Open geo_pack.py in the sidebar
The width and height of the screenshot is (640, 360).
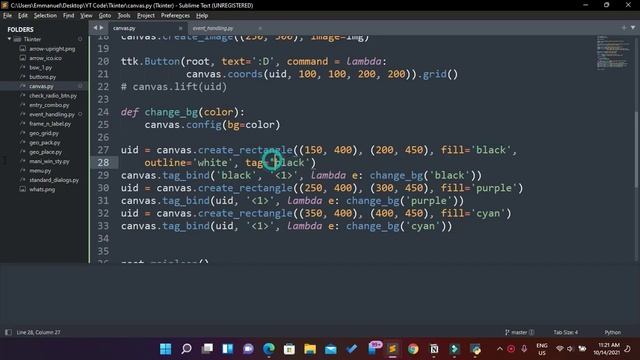44,142
